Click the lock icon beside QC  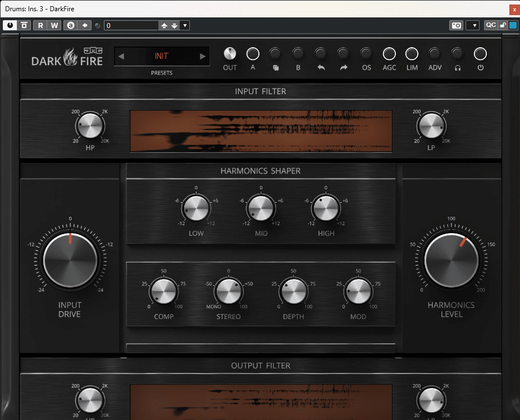(503, 25)
